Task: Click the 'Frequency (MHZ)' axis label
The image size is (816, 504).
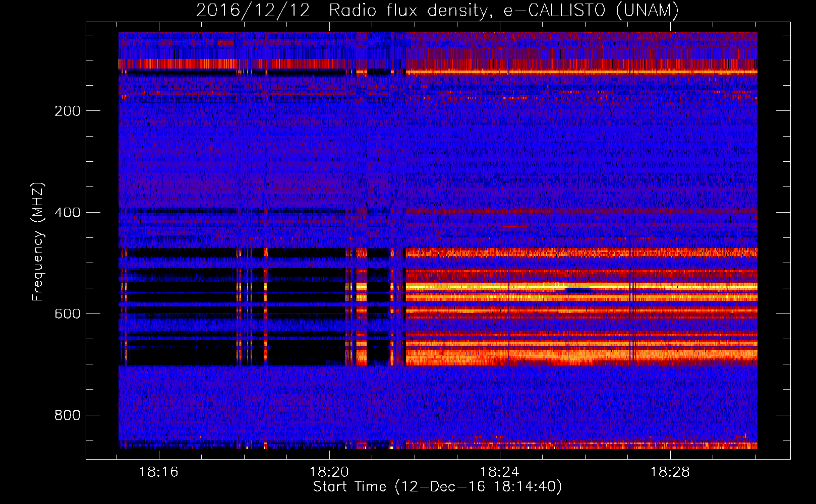Action: 38,242
